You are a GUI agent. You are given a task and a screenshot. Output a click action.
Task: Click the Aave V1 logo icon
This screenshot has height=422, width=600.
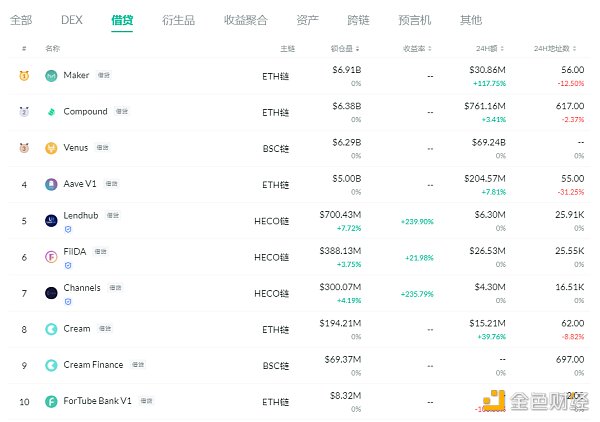click(x=51, y=184)
